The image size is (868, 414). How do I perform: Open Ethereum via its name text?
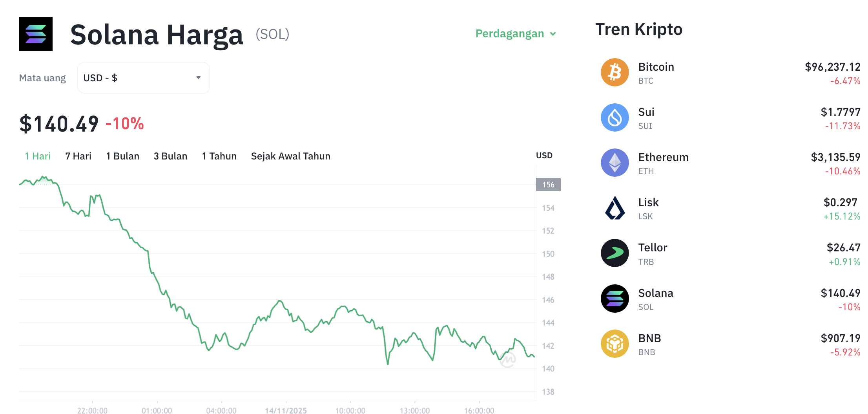pos(663,157)
